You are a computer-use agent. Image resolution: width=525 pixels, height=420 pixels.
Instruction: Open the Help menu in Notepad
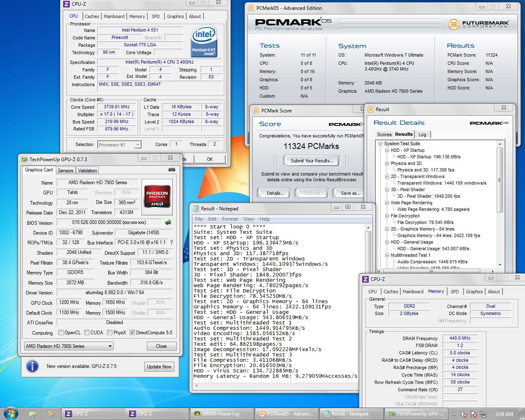[265, 219]
